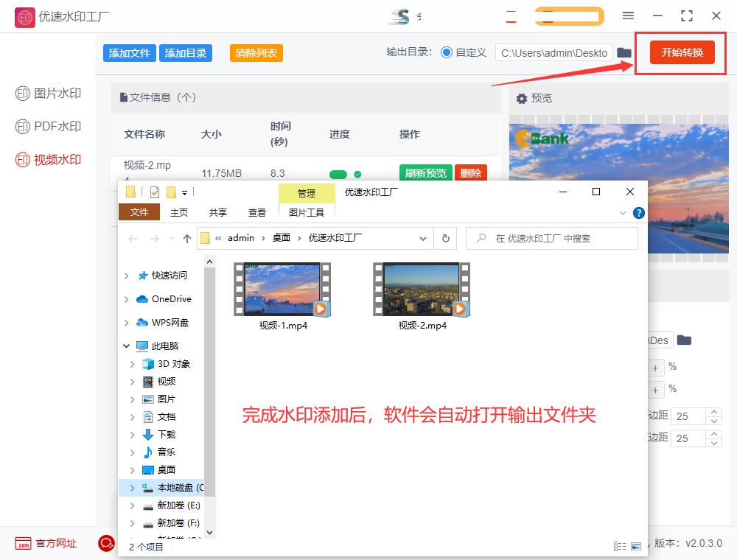This screenshot has width=737, height=560.
Task: Click the 开始转换 button
Action: point(681,52)
